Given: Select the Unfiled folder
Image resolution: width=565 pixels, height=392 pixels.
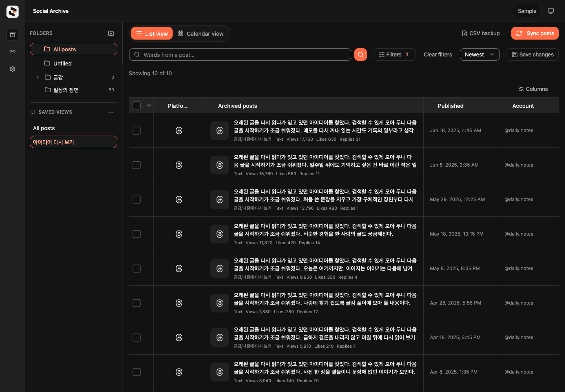Looking at the screenshot, I should pos(73,63).
